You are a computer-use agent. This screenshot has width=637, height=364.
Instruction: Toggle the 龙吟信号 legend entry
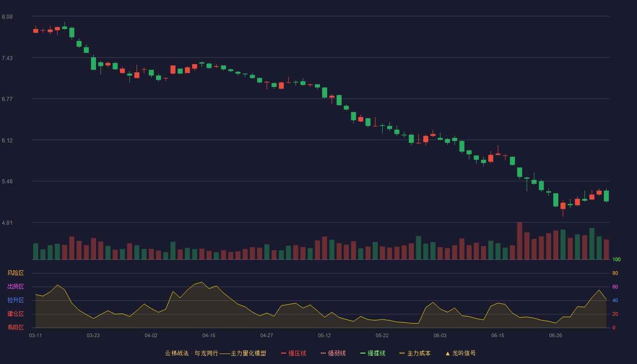click(460, 353)
